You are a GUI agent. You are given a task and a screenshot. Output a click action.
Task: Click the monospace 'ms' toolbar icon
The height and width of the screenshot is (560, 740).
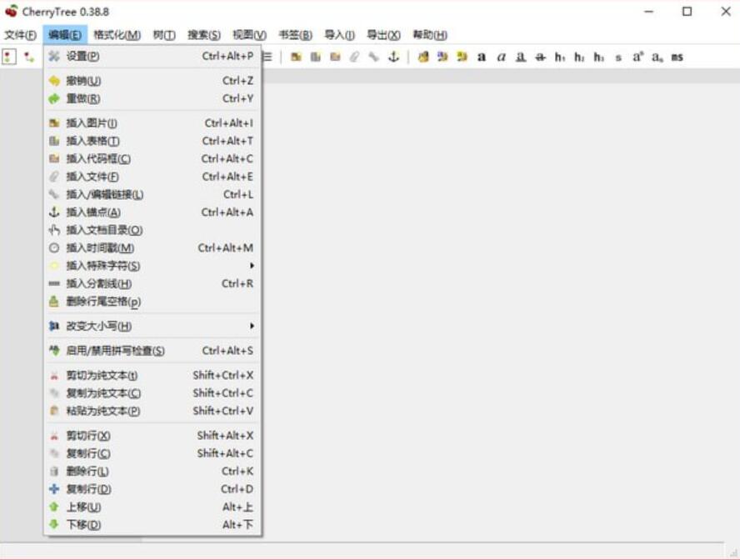(677, 57)
